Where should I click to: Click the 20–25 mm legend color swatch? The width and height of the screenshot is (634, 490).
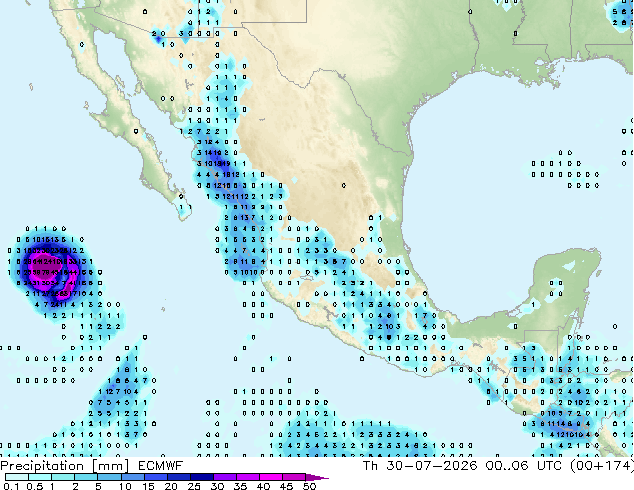click(179, 477)
